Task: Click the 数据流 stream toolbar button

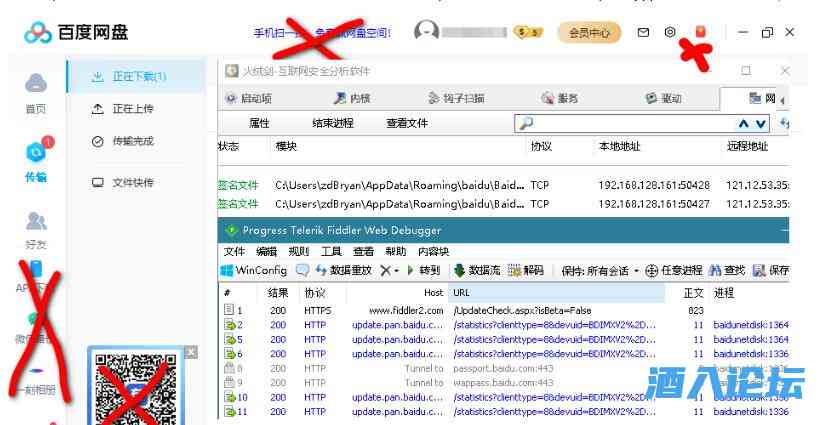Action: click(477, 270)
